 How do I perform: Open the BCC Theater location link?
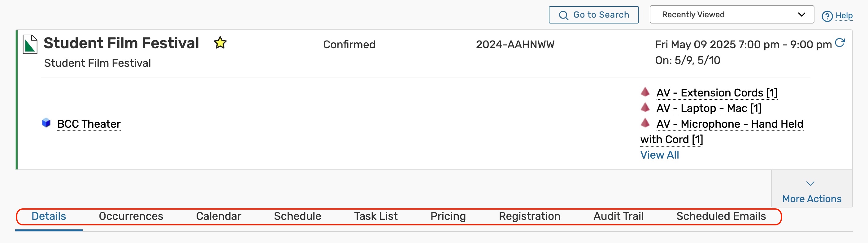pyautogui.click(x=89, y=124)
